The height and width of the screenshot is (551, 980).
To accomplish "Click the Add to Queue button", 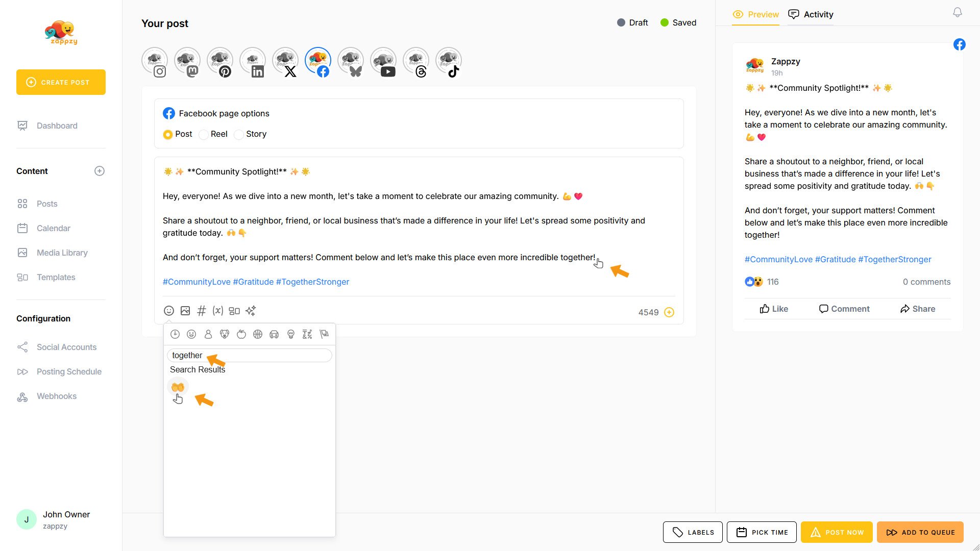I will tap(920, 532).
